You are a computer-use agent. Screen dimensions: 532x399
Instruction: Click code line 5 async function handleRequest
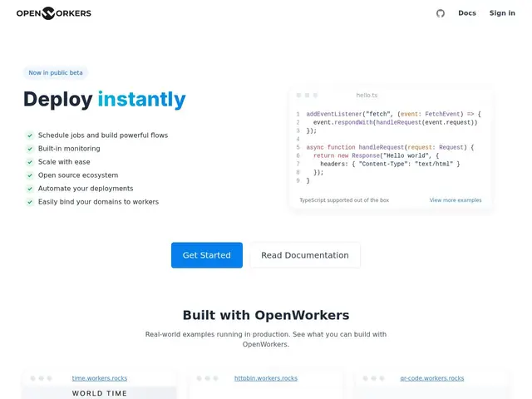tap(390, 147)
